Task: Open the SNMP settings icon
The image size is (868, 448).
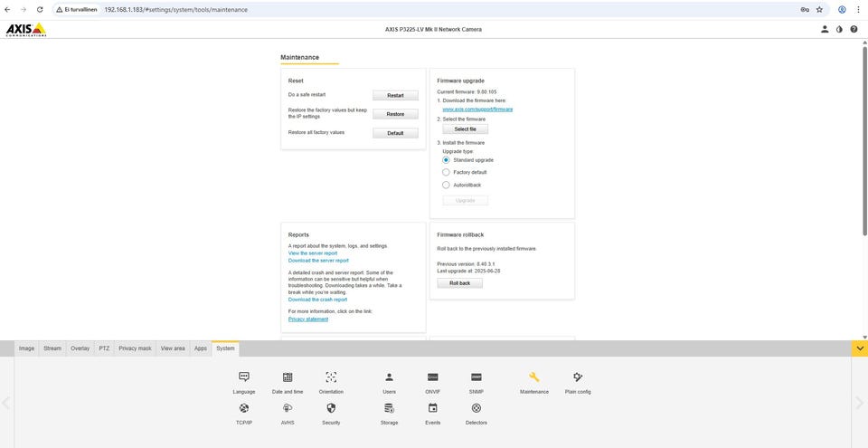Action: 476,377
